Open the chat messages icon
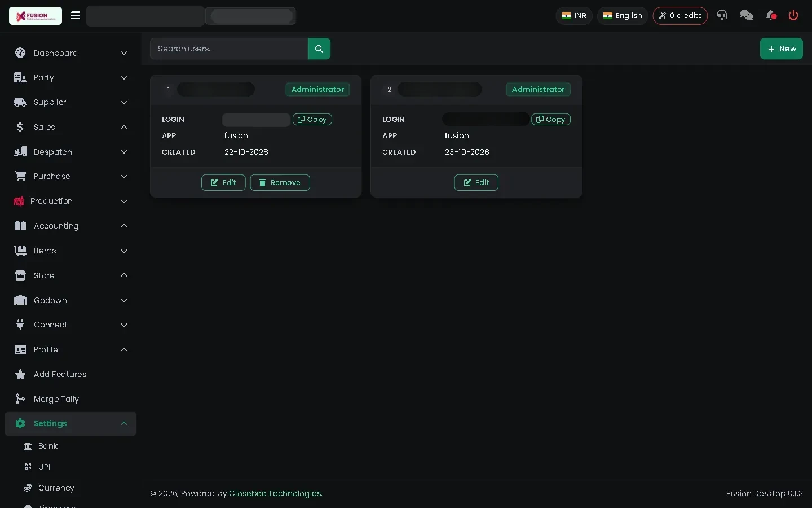The height and width of the screenshot is (508, 812). pos(747,15)
